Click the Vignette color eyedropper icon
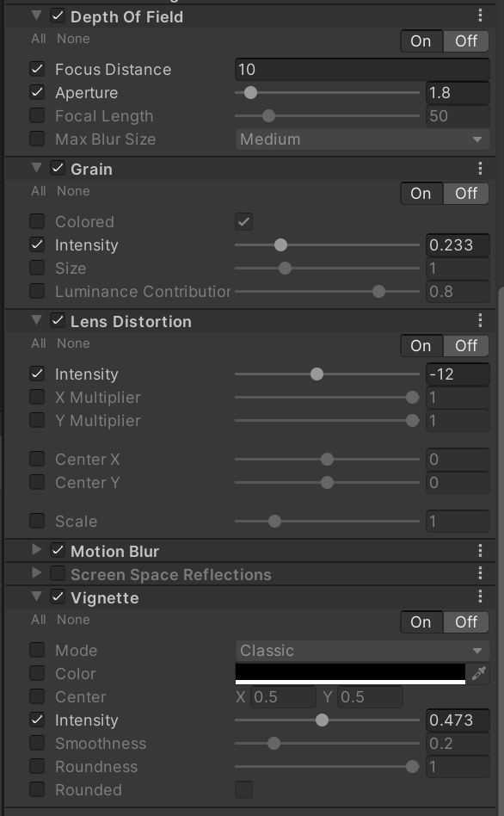Image resolution: width=504 pixels, height=816 pixels. pyautogui.click(x=478, y=673)
